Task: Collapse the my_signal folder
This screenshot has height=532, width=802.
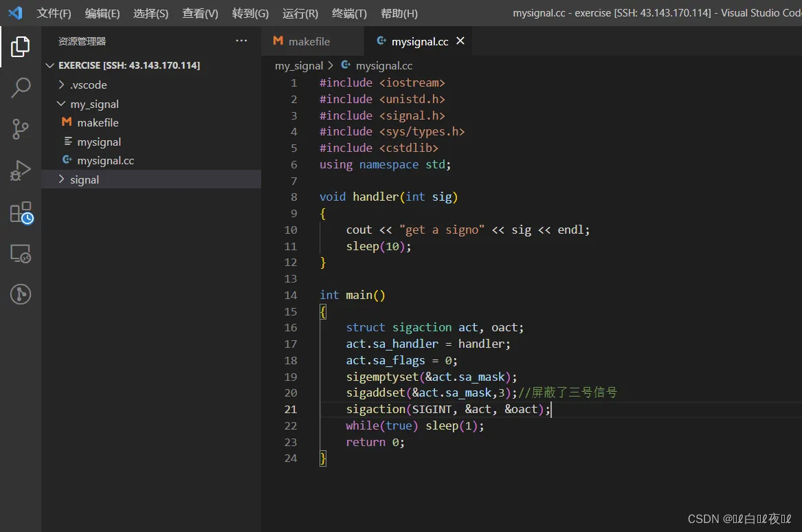Action: pyautogui.click(x=94, y=104)
